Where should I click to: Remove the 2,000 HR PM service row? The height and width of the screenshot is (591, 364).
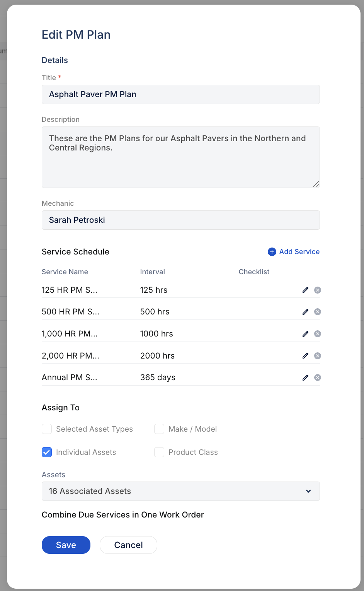(318, 355)
